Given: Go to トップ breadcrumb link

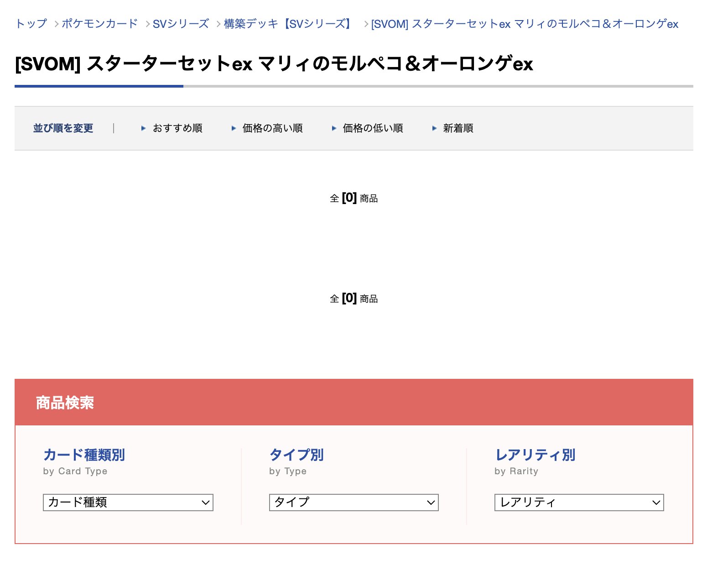Looking at the screenshot, I should pyautogui.click(x=31, y=24).
